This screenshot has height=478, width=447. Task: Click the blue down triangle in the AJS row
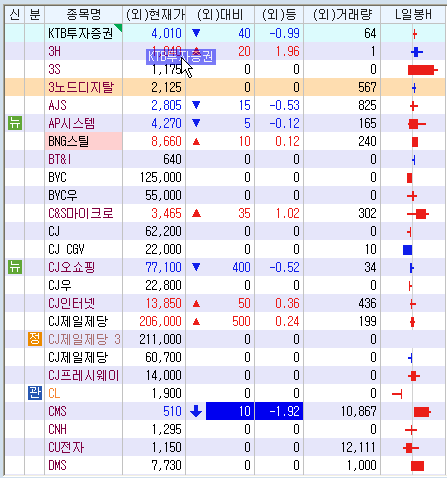coord(196,105)
